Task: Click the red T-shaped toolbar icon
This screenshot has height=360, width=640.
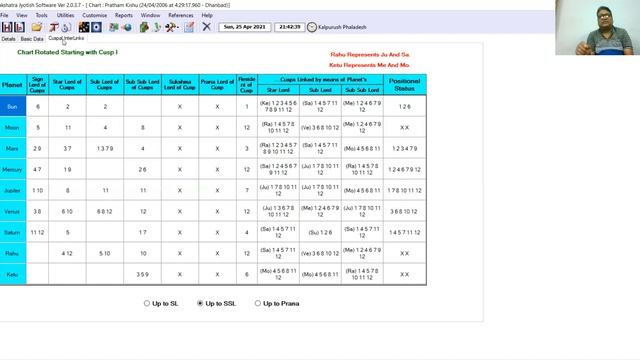Action: click(53, 27)
